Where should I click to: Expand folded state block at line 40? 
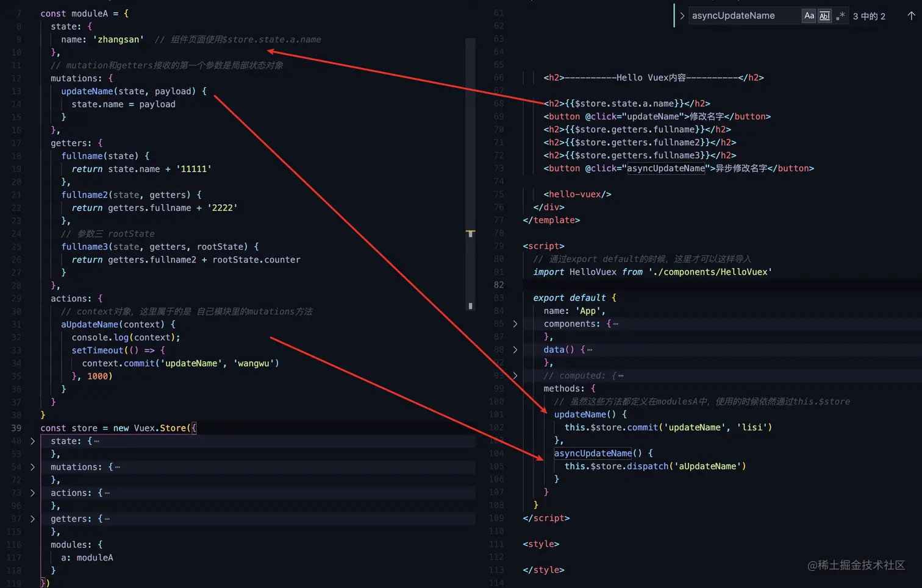(x=32, y=441)
